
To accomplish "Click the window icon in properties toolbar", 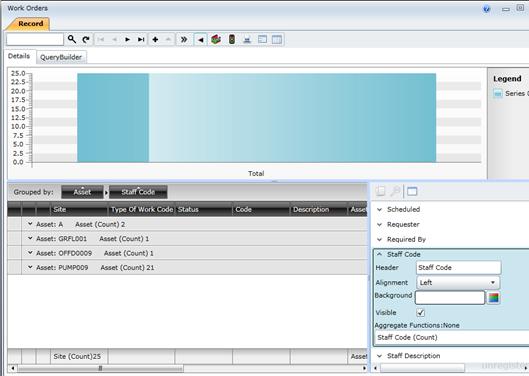I will click(412, 191).
